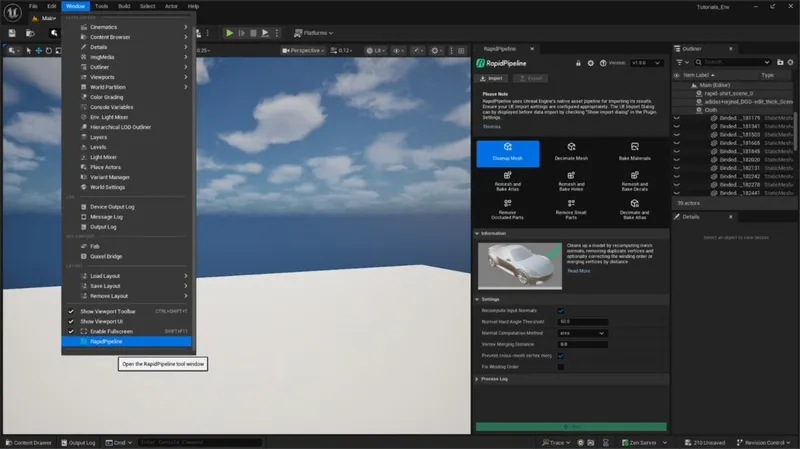The height and width of the screenshot is (449, 800).
Task: Select the Decimate Mesh action
Action: (571, 152)
